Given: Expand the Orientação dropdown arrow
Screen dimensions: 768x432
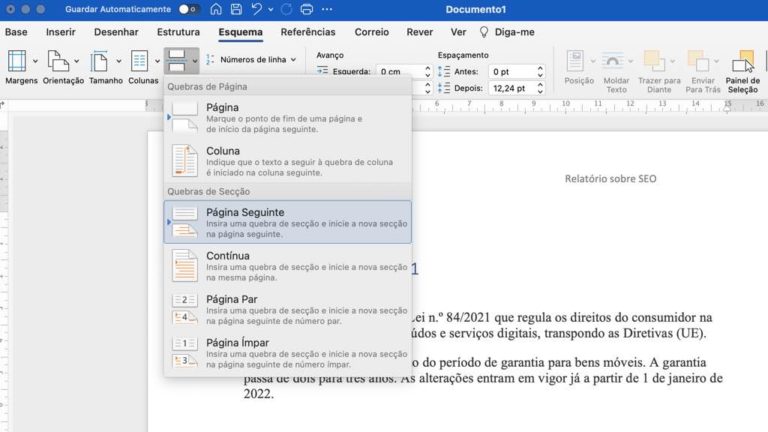Looking at the screenshot, I should tap(76, 62).
